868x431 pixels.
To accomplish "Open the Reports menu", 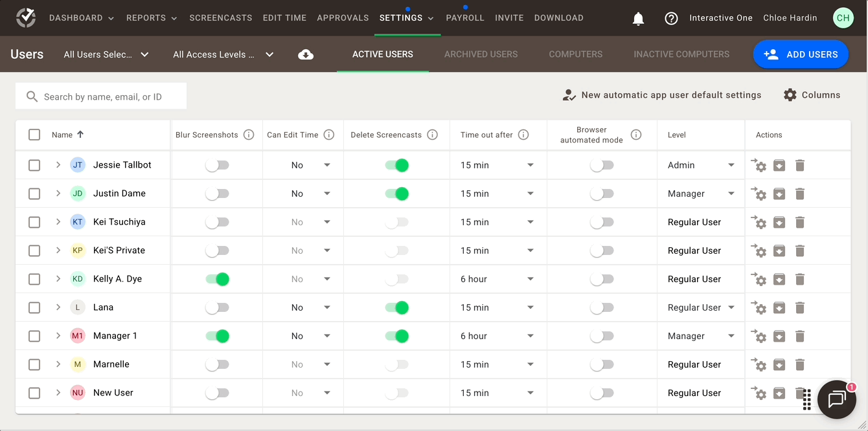I will tap(152, 18).
